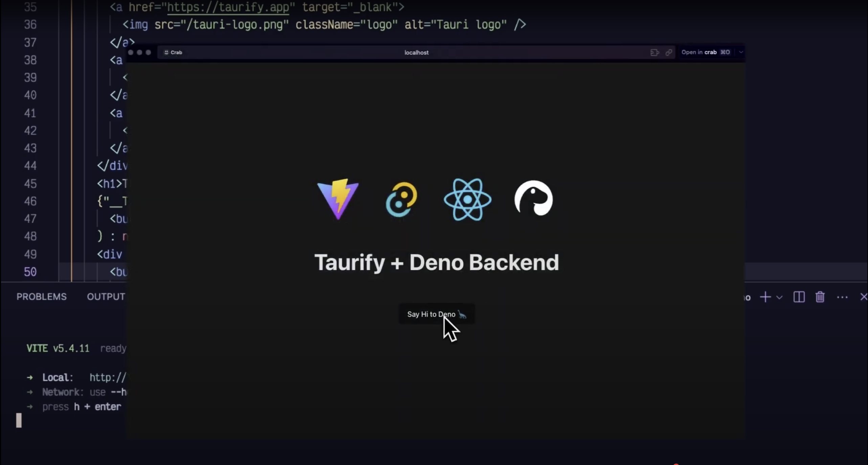Click the Taurify + Deno Backend heading
This screenshot has width=868, height=465.
pos(437,262)
